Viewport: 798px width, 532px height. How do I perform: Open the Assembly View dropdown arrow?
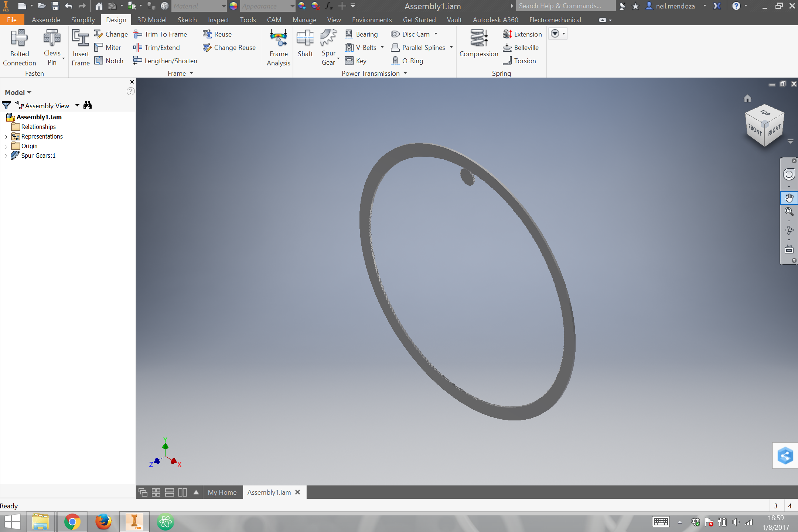click(77, 106)
